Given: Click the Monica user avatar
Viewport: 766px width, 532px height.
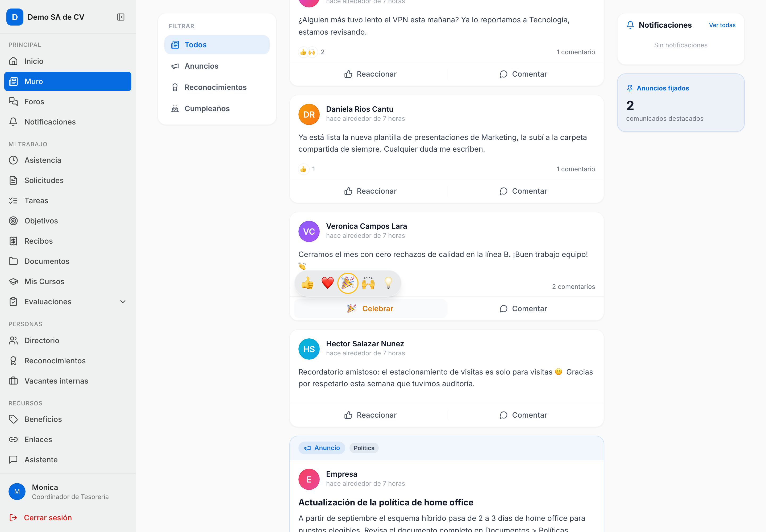Looking at the screenshot, I should (x=17, y=492).
